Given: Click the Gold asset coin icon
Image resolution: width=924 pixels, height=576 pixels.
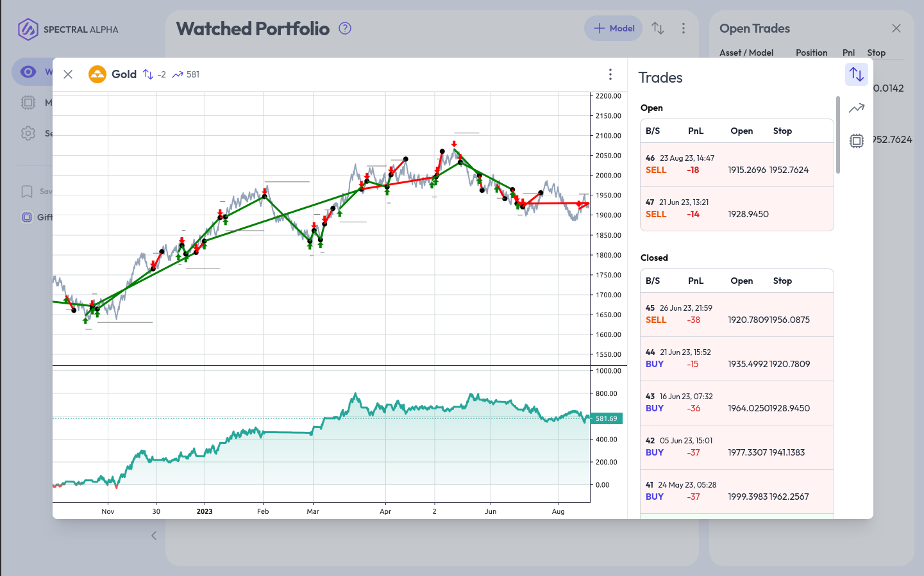Looking at the screenshot, I should [97, 74].
